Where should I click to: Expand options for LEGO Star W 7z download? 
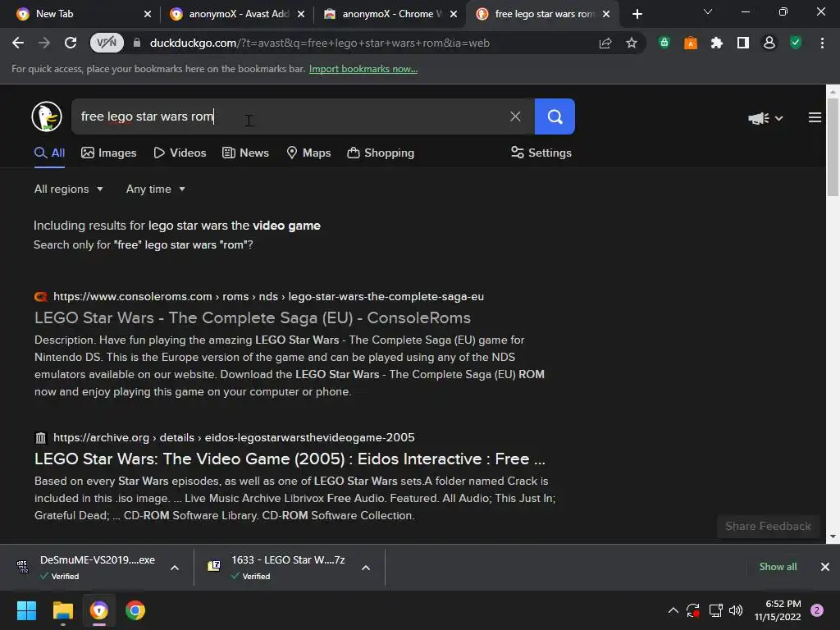[366, 568]
